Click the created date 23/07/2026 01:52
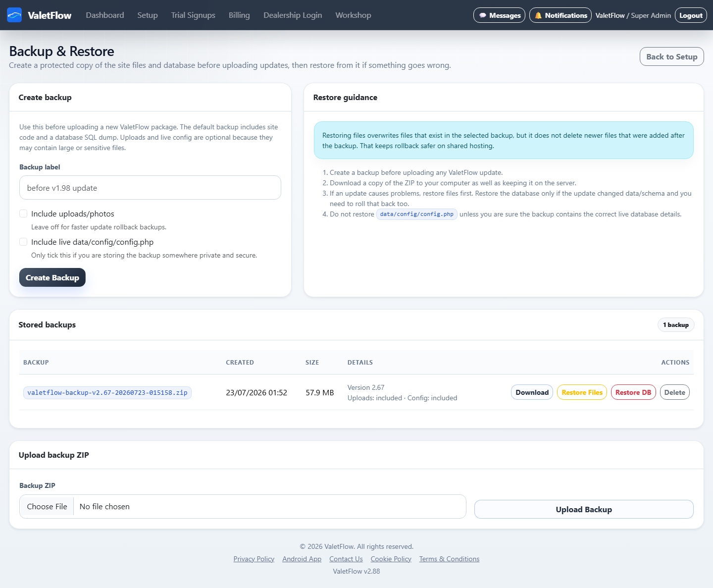The height and width of the screenshot is (588, 713). tap(256, 392)
